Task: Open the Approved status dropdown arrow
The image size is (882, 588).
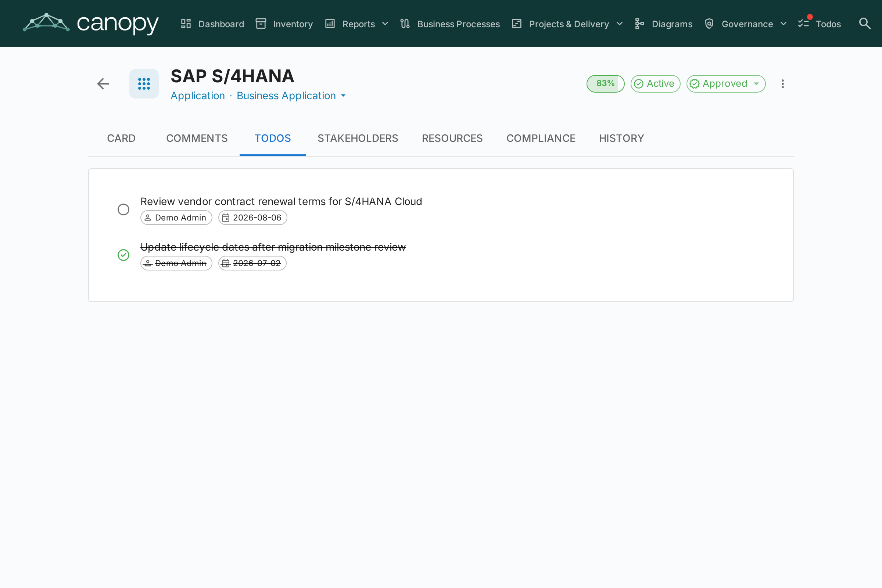Action: click(756, 84)
